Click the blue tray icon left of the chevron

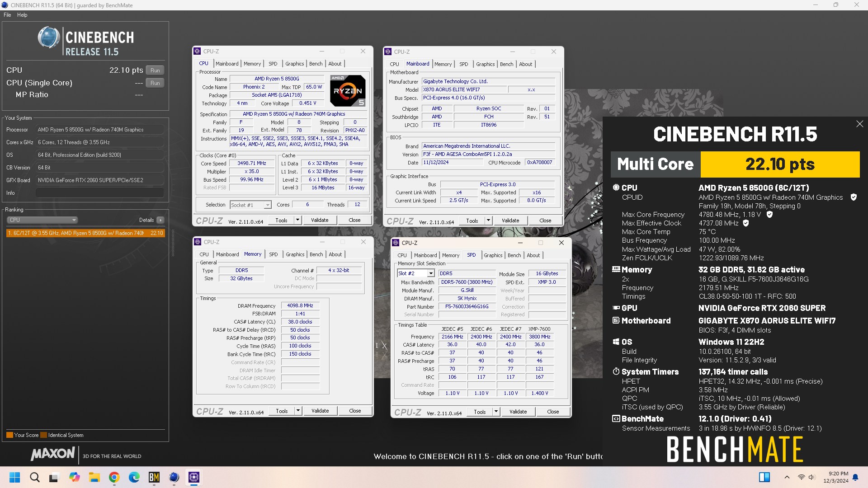pos(764,477)
